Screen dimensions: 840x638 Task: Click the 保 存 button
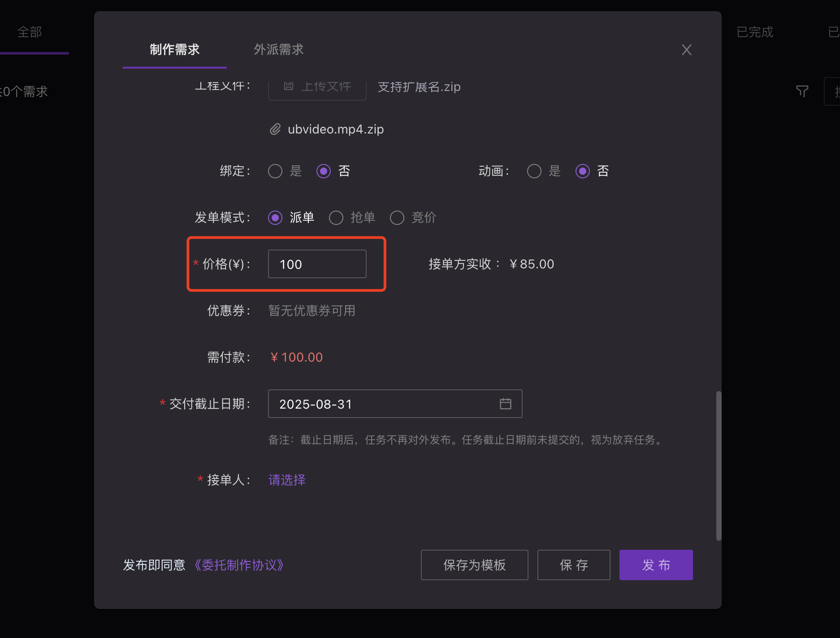(574, 565)
